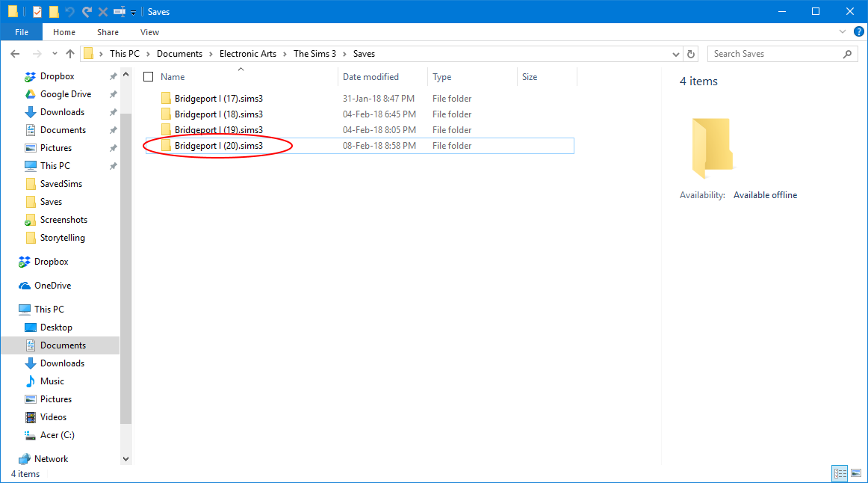Select Desktop under This PC

56,327
